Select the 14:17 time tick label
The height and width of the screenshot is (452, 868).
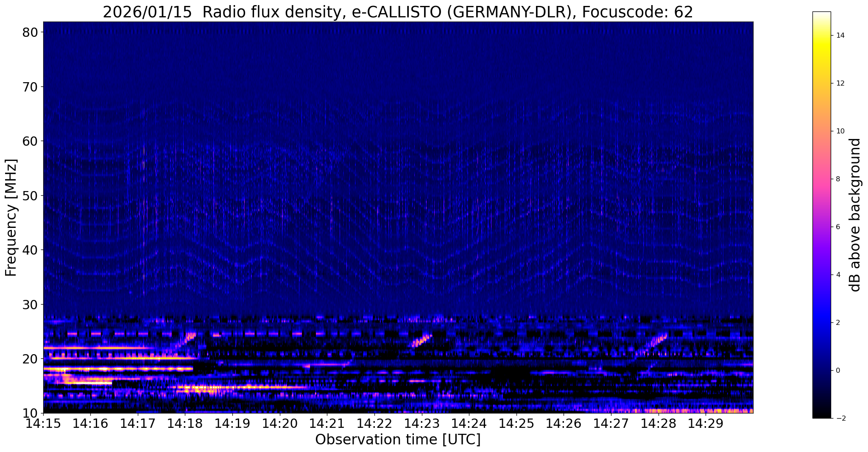(x=137, y=423)
